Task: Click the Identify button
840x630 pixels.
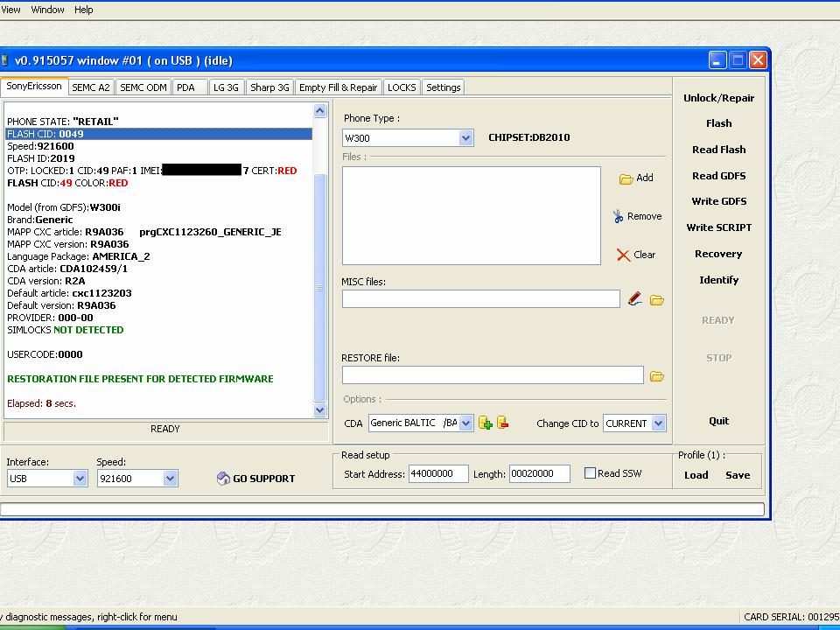Action: coord(718,280)
